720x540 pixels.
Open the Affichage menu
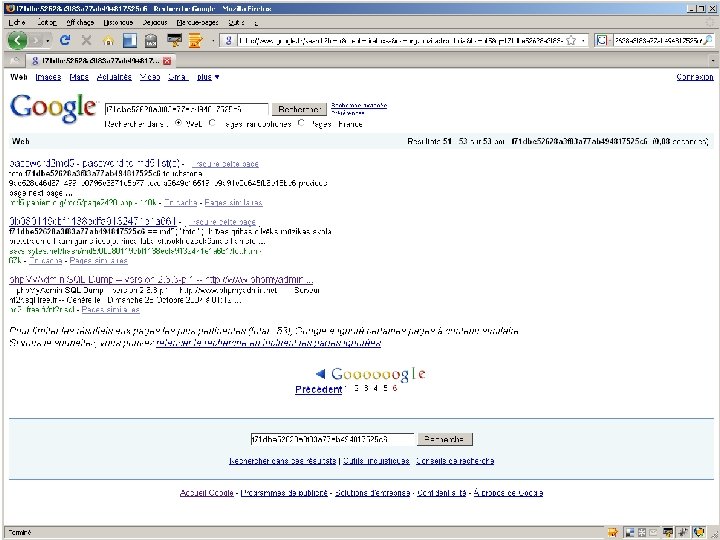tap(80, 22)
